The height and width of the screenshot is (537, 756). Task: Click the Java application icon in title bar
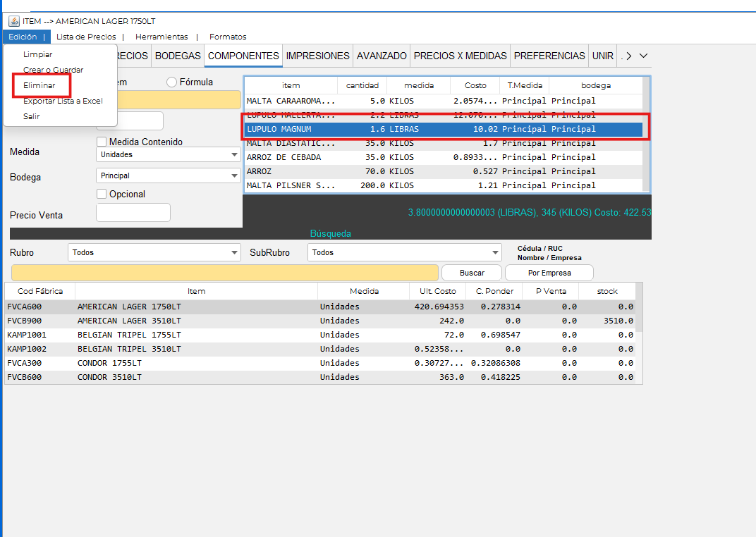point(13,21)
